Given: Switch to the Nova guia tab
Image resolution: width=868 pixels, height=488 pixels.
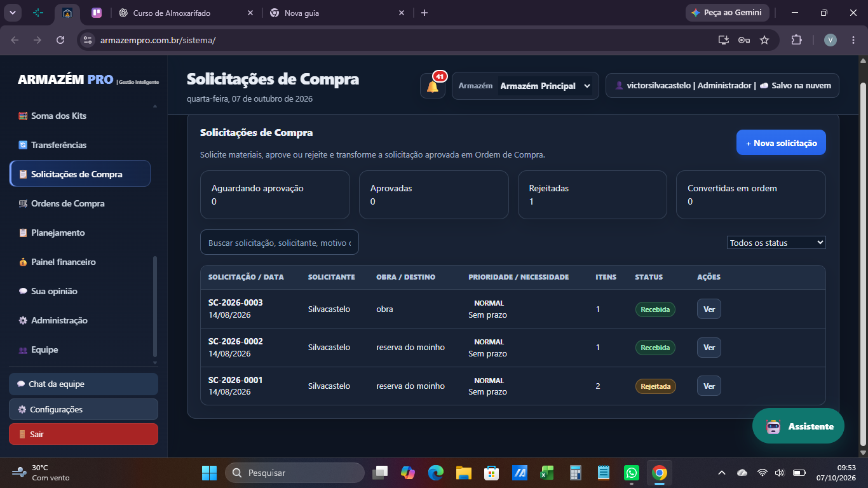Looking at the screenshot, I should click(337, 13).
